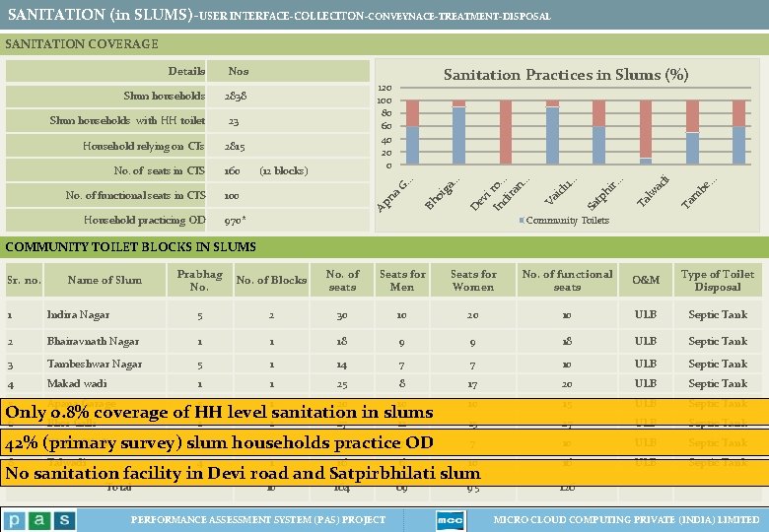769x532 pixels.
Task: Select 'ULB' in the Tambeshwar Nagar row
Action: [646, 364]
